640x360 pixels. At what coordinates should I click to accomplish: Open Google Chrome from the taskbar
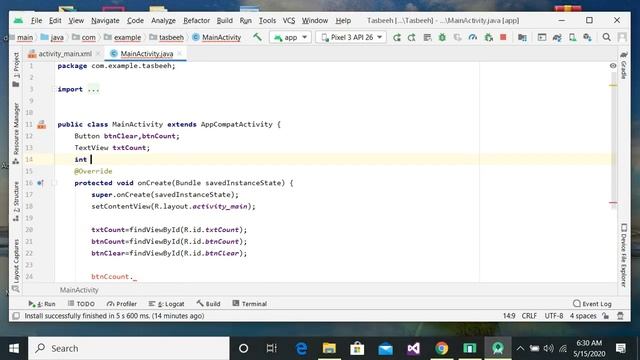441,348
